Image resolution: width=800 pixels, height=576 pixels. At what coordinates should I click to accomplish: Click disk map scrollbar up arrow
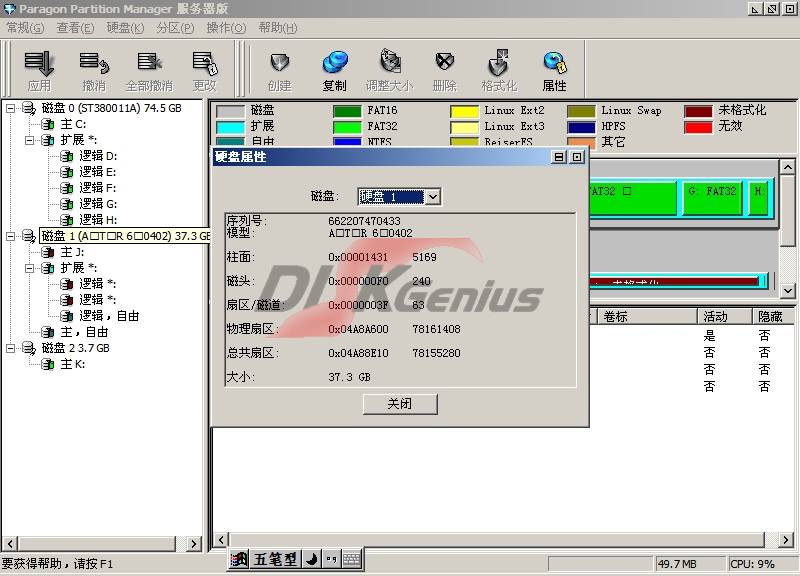point(788,167)
